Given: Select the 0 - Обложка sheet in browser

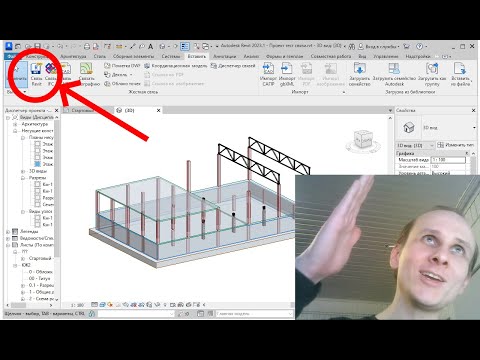Looking at the screenshot, I should click(40, 272).
